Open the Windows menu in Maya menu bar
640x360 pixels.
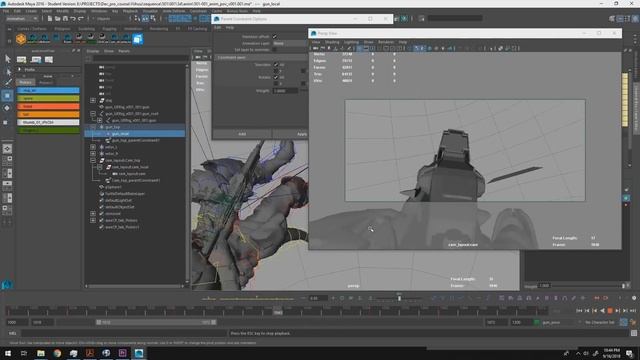(x=99, y=11)
